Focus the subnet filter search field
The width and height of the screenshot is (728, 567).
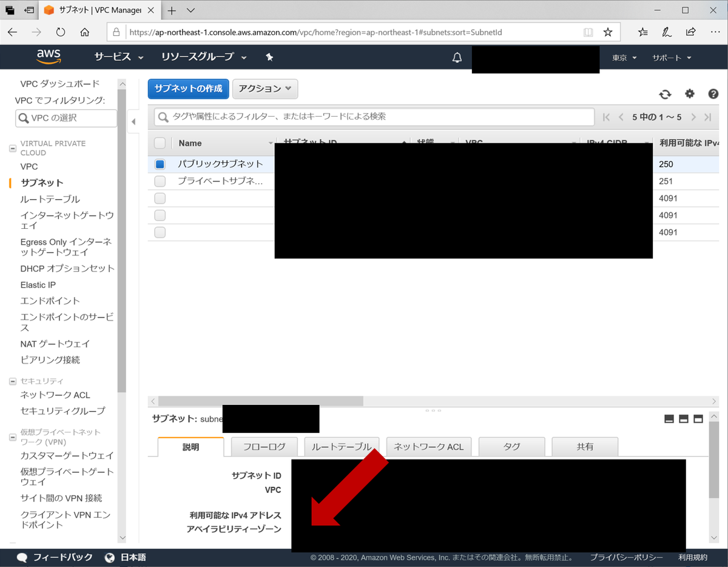pos(374,117)
